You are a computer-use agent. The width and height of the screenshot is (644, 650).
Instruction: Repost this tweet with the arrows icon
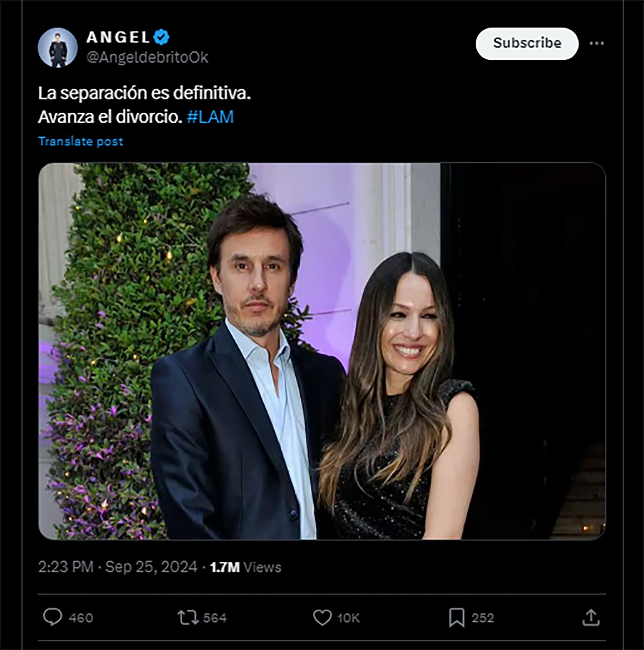point(187,617)
